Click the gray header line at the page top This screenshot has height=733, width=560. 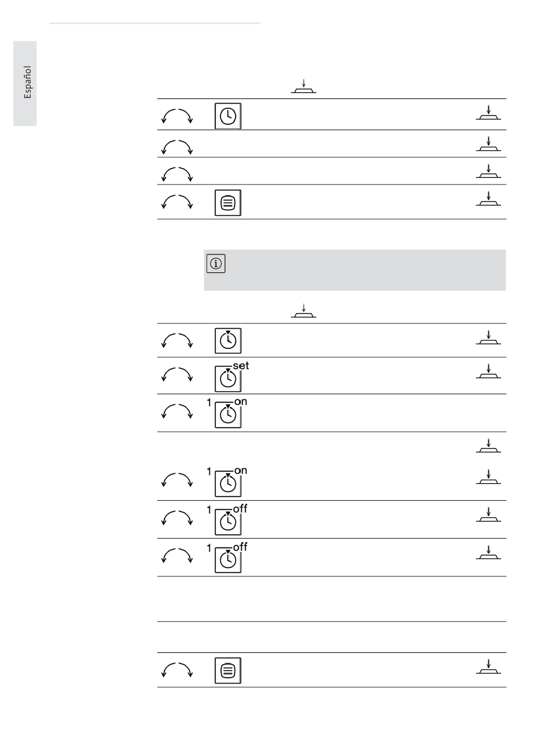pos(155,24)
